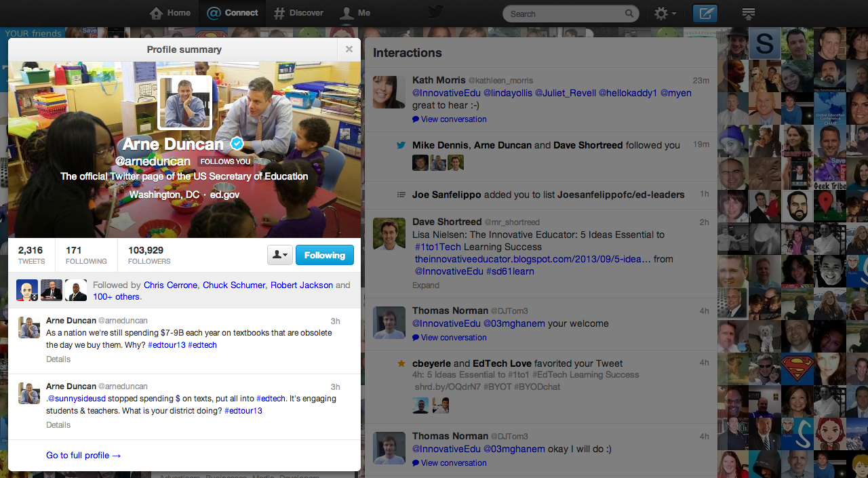The height and width of the screenshot is (478, 868).
Task: Click the 100+ others followers link
Action: [117, 296]
